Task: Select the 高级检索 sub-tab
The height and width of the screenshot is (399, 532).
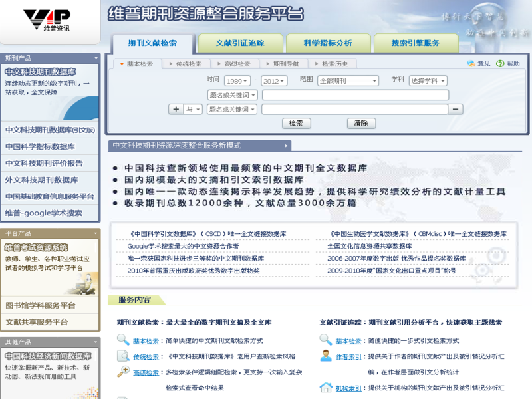Action: click(234, 64)
